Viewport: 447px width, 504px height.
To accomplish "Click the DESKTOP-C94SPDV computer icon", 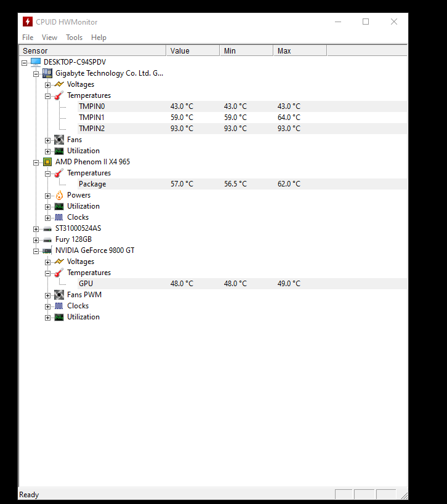I will tap(36, 62).
